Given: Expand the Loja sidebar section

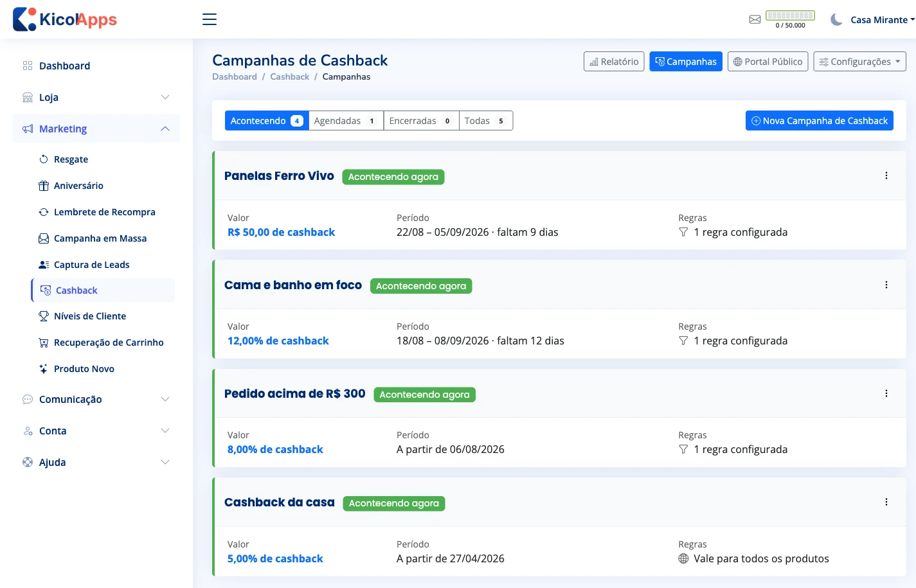Looking at the screenshot, I should (96, 97).
